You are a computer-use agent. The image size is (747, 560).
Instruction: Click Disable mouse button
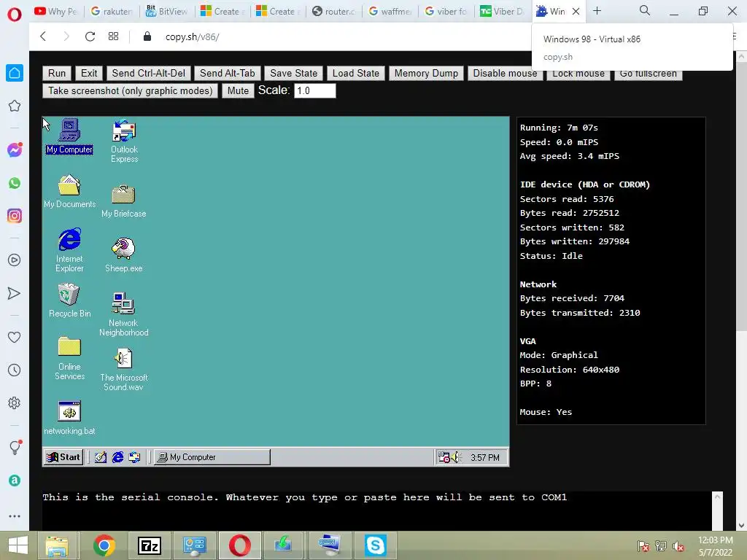coord(505,74)
